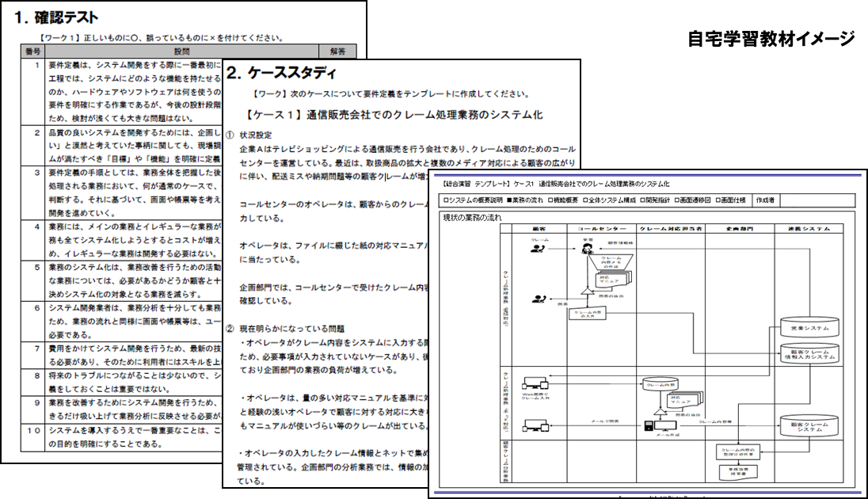Select the 連携システム swimlane column header
Viewport: 868px width, 499px height.
[809, 228]
